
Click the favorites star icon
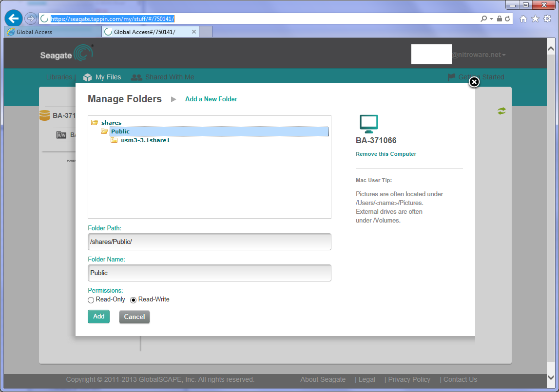[535, 19]
